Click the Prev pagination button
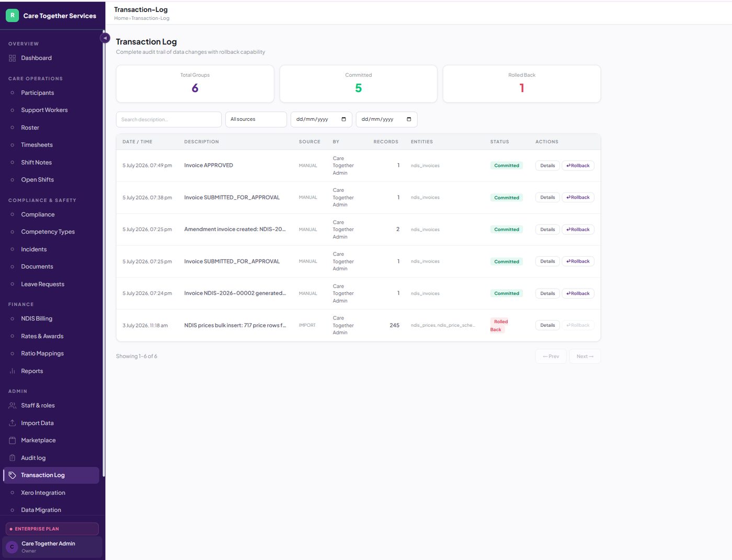 (x=551, y=357)
